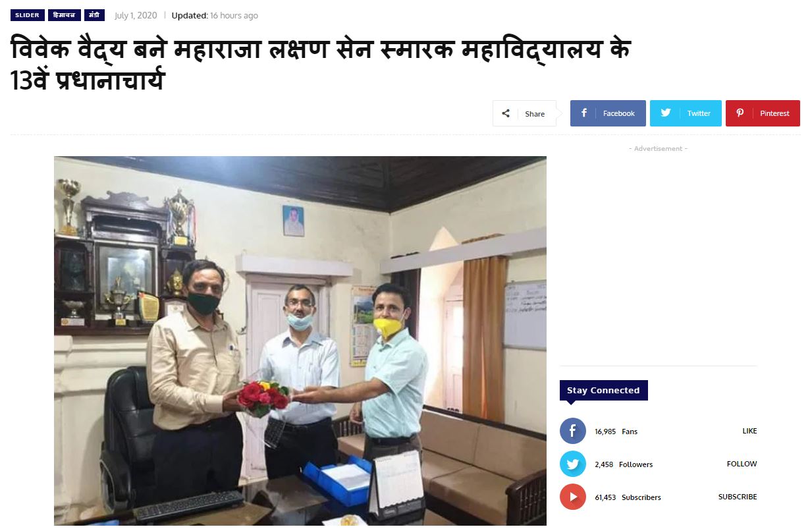Share article on Twitter

[686, 113]
